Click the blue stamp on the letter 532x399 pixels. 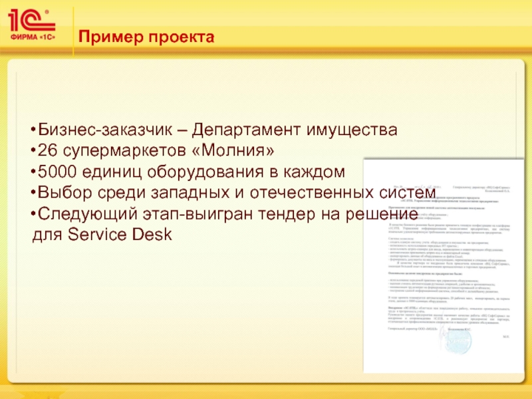click(x=457, y=341)
